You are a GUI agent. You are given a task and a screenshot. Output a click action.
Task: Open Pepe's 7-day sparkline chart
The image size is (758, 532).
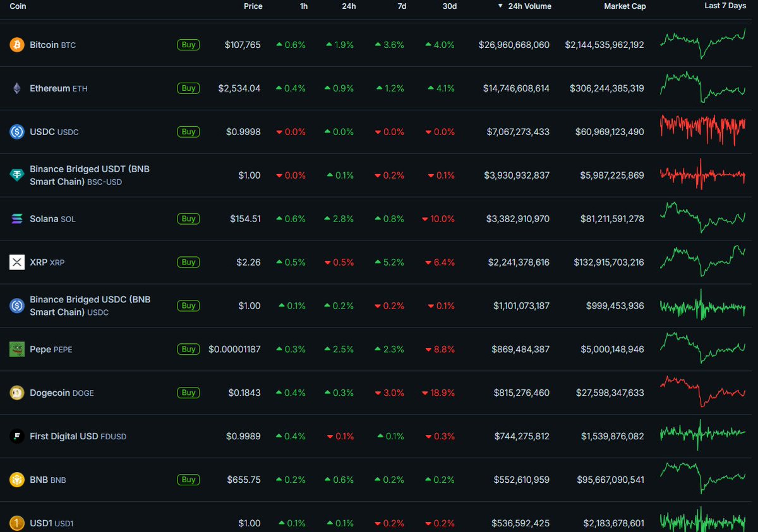click(703, 348)
